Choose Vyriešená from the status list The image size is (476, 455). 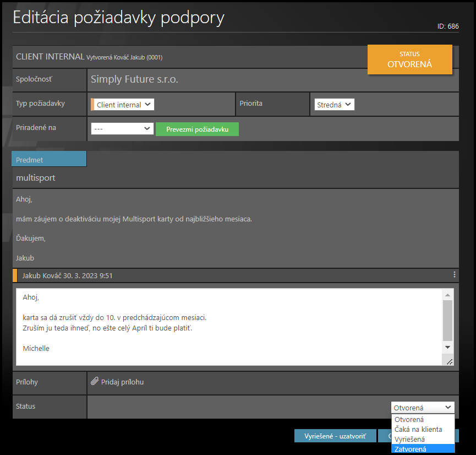(409, 439)
